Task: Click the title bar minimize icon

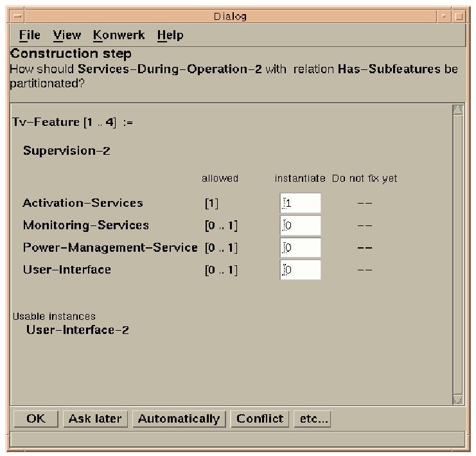Action: point(444,16)
